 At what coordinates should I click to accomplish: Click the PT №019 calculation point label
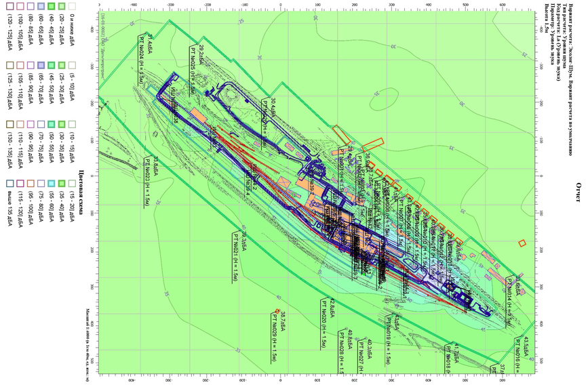(x=389, y=340)
